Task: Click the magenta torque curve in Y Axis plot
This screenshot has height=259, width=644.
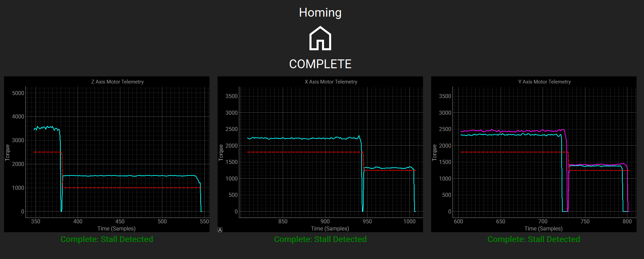Action: point(508,131)
